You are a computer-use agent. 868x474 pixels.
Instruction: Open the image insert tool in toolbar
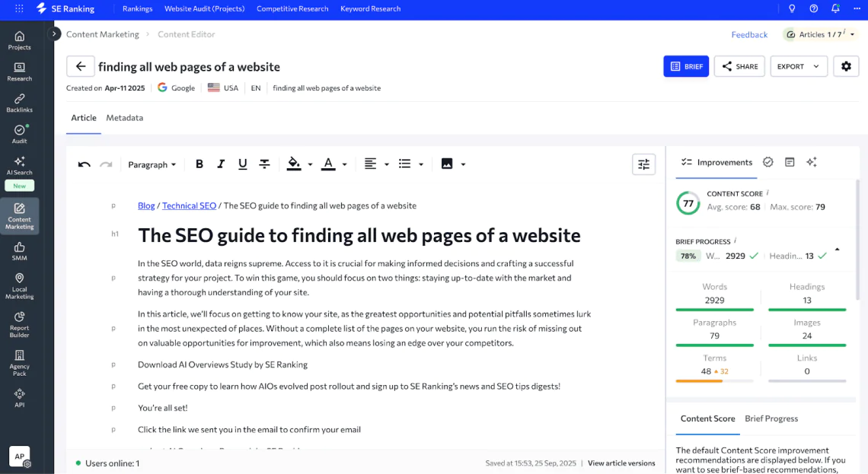coord(448,164)
